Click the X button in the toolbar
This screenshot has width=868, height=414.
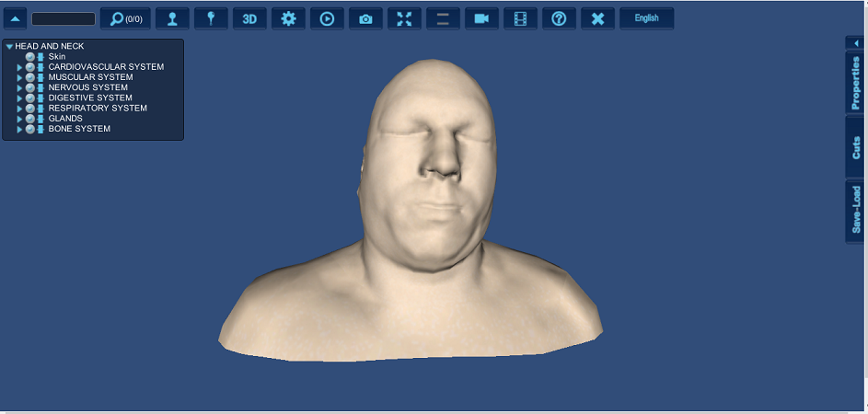[x=598, y=18]
